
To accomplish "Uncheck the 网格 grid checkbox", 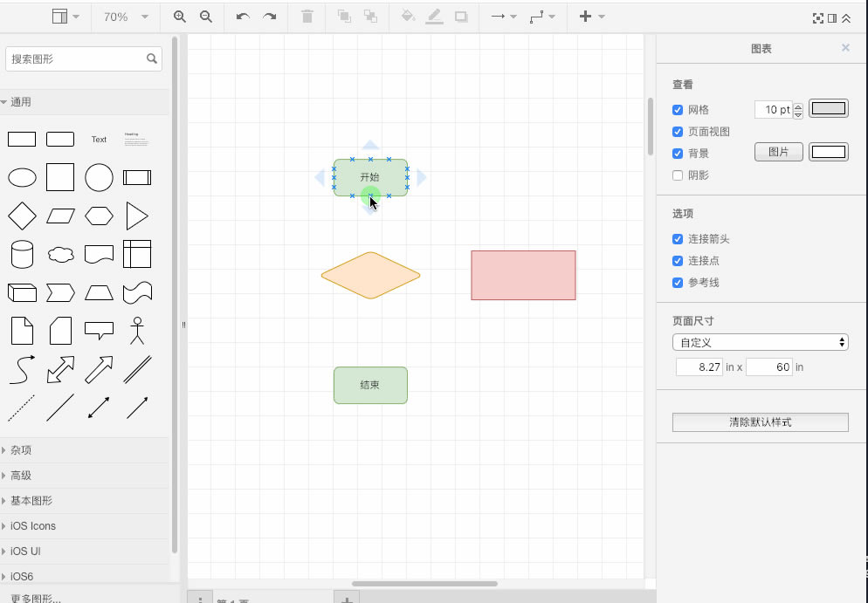I will pyautogui.click(x=678, y=110).
